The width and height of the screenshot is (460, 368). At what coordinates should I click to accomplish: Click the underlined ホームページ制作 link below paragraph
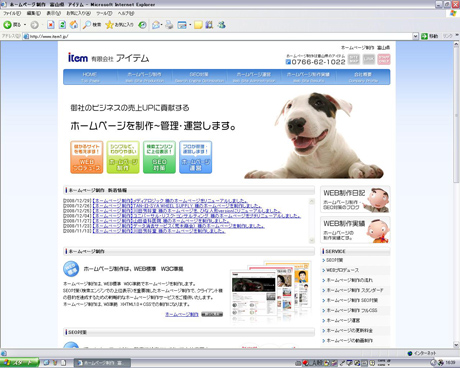point(182,314)
